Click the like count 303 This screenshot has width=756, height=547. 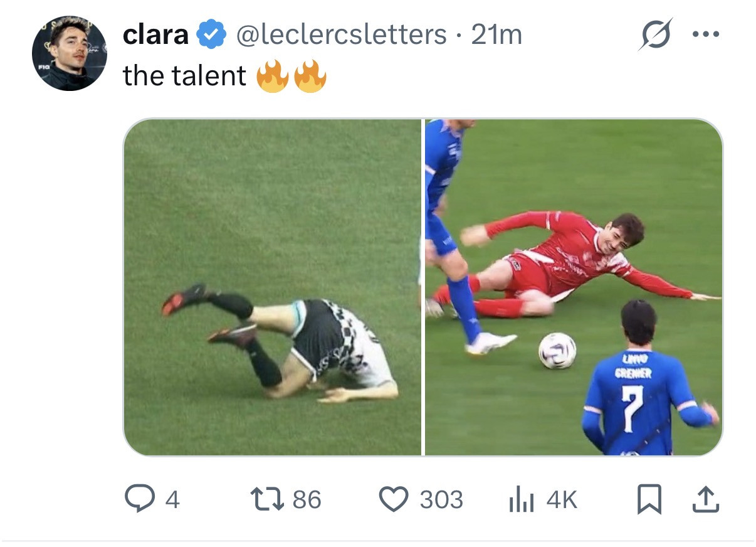pyautogui.click(x=441, y=500)
